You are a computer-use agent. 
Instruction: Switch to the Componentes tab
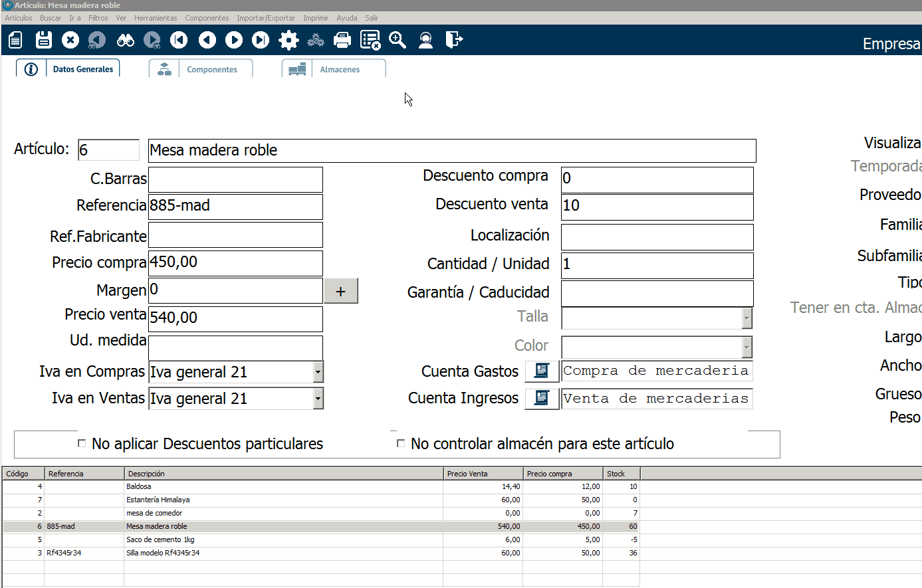coord(211,69)
